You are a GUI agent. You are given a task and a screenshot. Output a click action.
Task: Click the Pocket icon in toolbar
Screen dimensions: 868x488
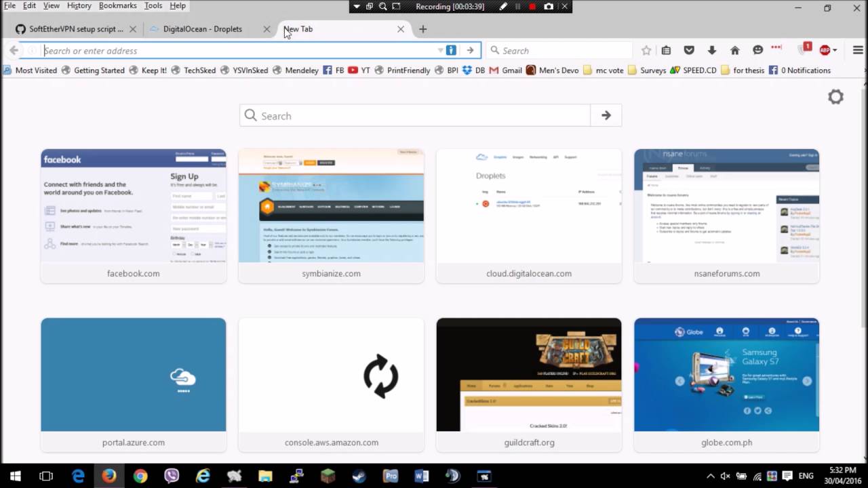coord(689,50)
